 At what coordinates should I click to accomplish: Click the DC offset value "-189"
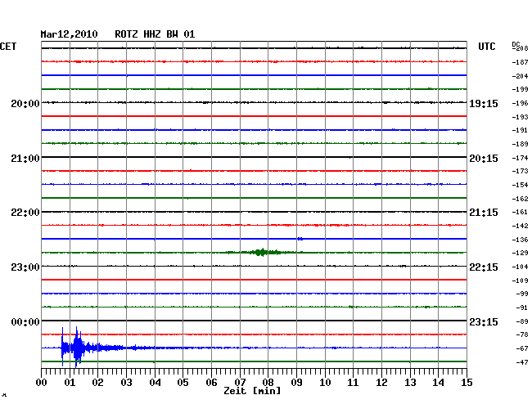(x=520, y=144)
